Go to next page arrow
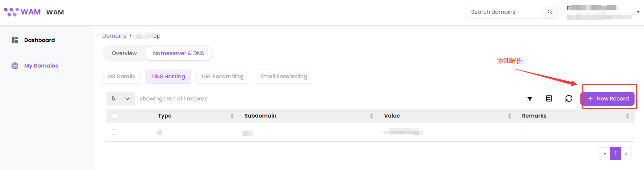 click(x=626, y=154)
